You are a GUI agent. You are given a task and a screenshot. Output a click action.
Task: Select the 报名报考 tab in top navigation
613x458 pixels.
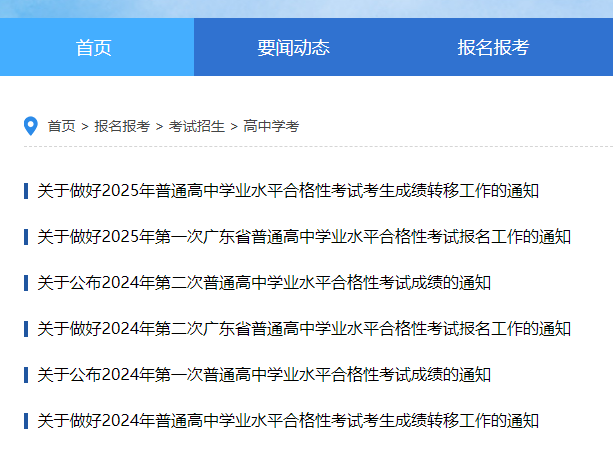pos(493,47)
